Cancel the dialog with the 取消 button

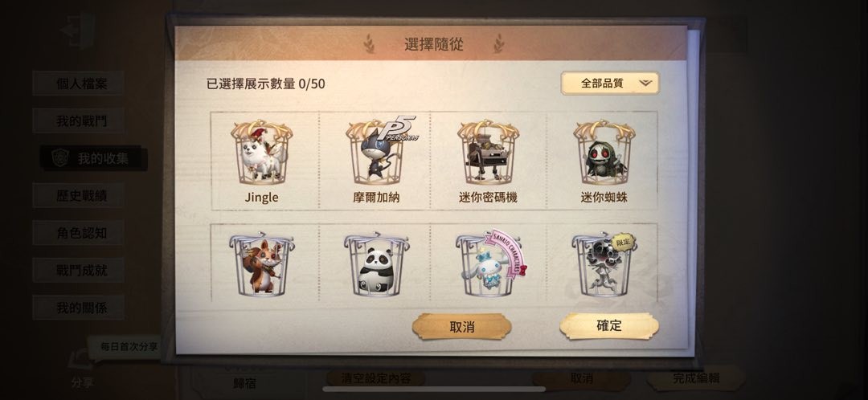click(461, 326)
